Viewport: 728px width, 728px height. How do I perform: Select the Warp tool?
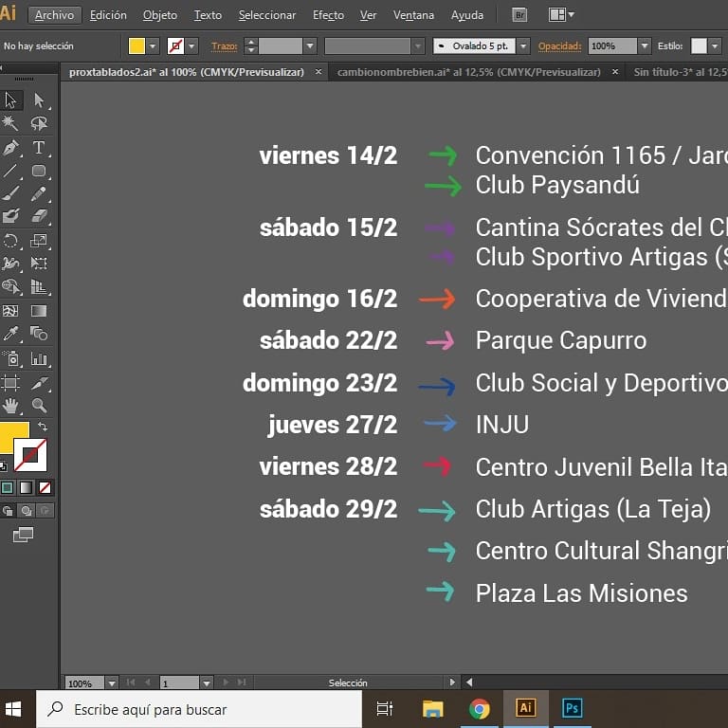(x=10, y=264)
